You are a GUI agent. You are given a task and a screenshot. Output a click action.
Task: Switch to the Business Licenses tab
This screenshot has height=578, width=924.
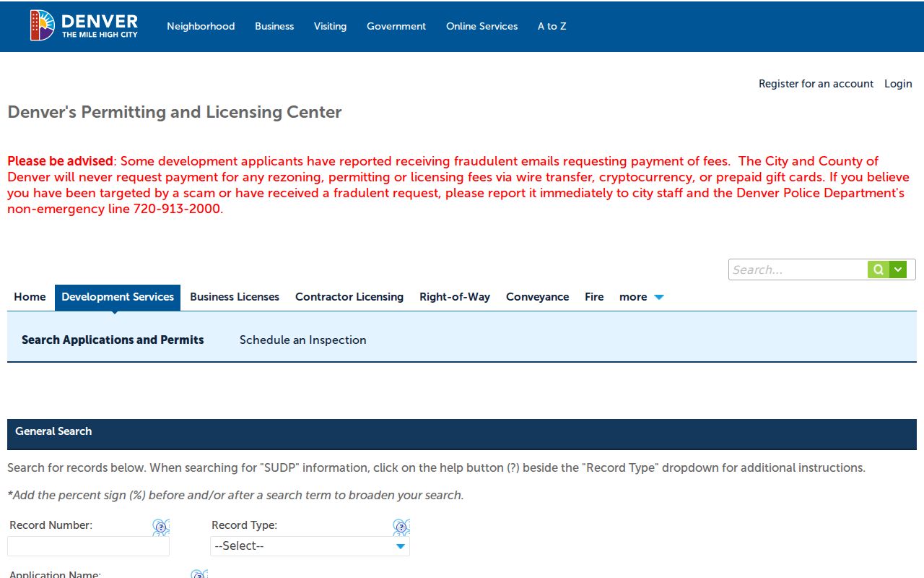(x=235, y=297)
